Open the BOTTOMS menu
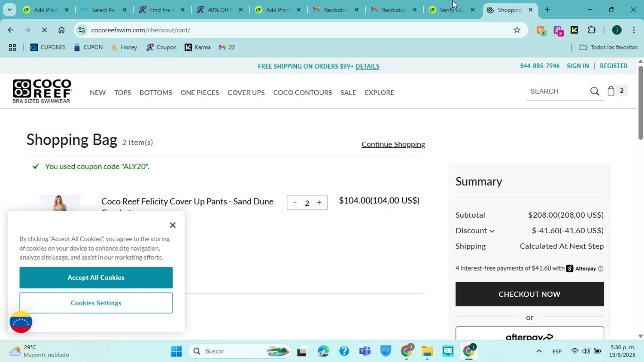The width and height of the screenshot is (644, 362). point(156,93)
